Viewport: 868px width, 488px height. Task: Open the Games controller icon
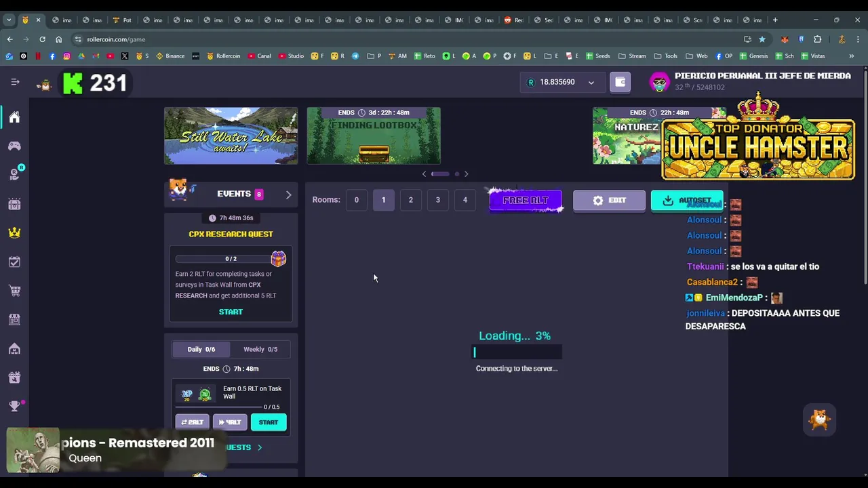pyautogui.click(x=14, y=146)
